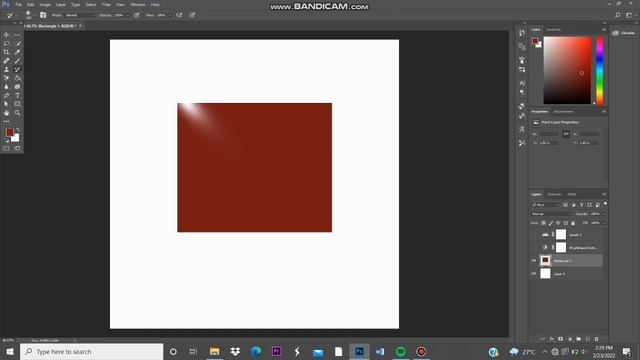The height and width of the screenshot is (360, 640).
Task: Toggle pressure for opacity button
Action: (x=136, y=15)
